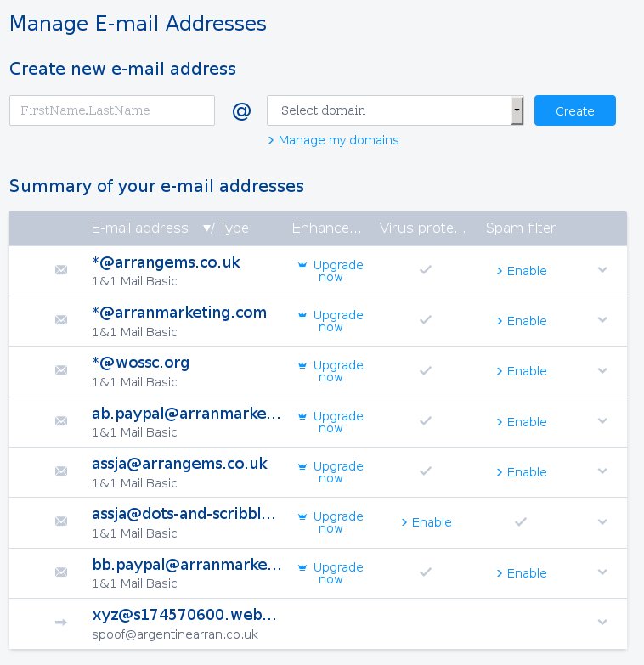Click the Spam filter column header
This screenshot has height=665, width=644.
[x=520, y=228]
